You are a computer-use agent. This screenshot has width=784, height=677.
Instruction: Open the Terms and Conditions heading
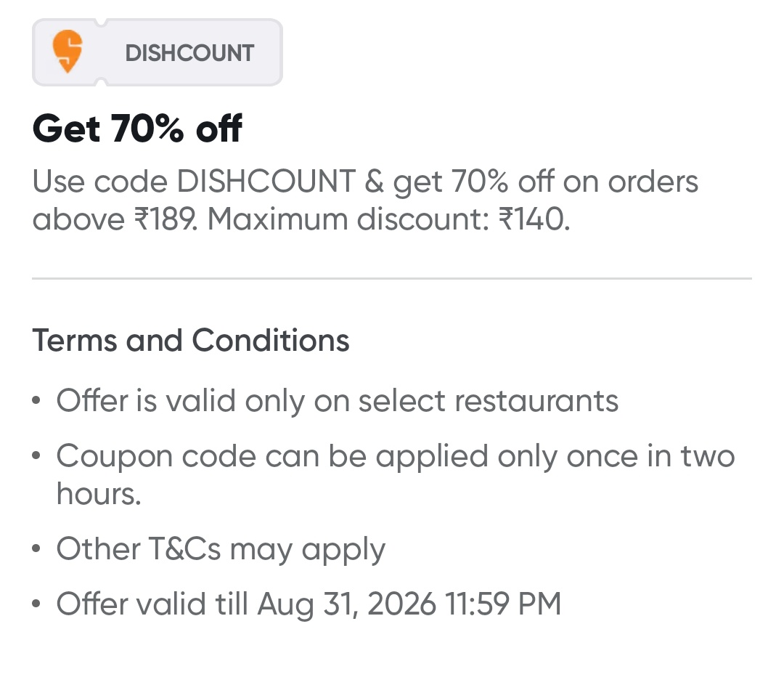point(191,340)
